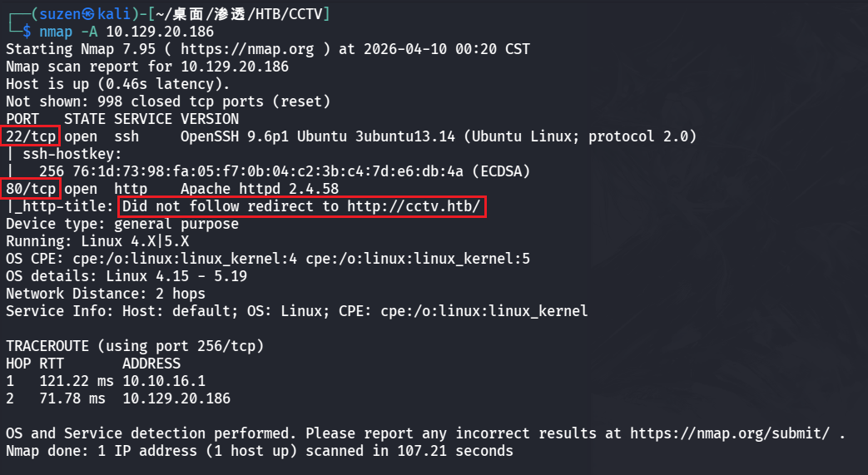The image size is (868, 475).
Task: Select the highlighted 80/tcp port
Action: pyautogui.click(x=31, y=189)
